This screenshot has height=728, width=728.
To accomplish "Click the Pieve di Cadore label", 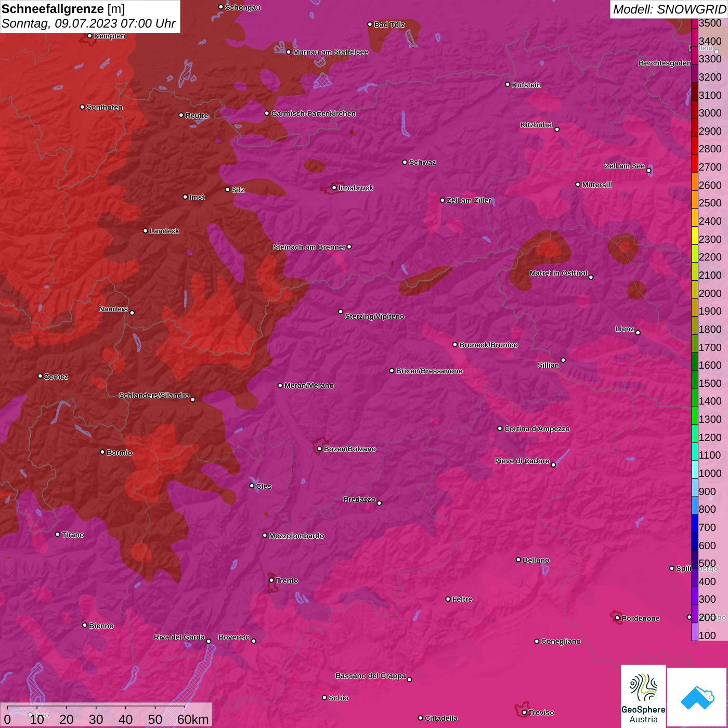I will pos(522,461).
